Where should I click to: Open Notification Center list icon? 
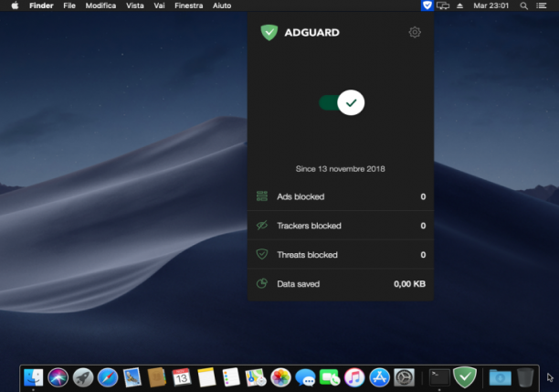tap(541, 5)
